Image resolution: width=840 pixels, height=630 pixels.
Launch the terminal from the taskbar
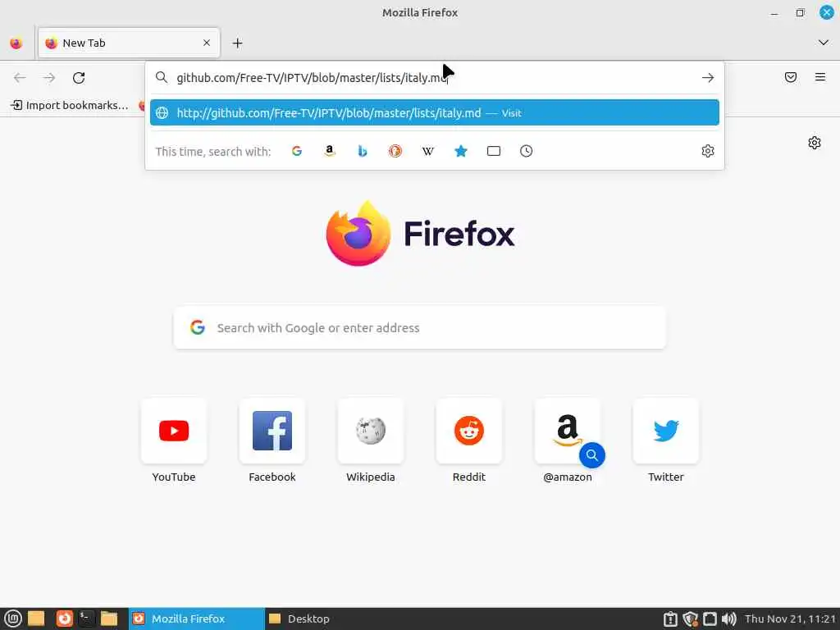click(x=86, y=619)
